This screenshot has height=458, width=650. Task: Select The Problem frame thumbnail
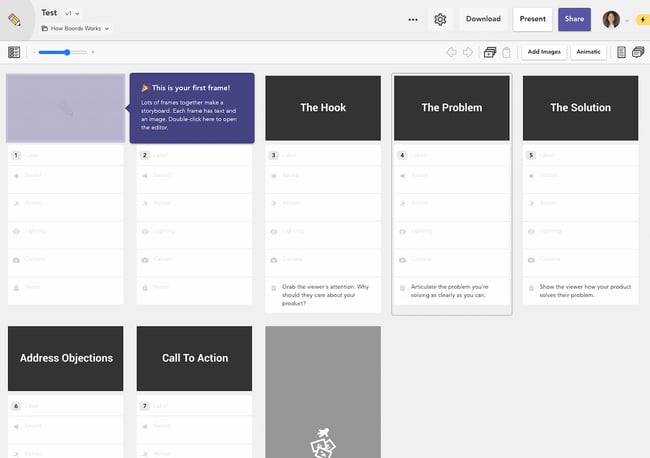(x=451, y=108)
